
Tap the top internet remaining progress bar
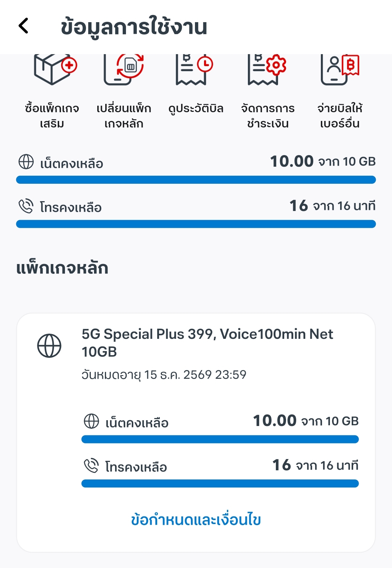pos(196,180)
